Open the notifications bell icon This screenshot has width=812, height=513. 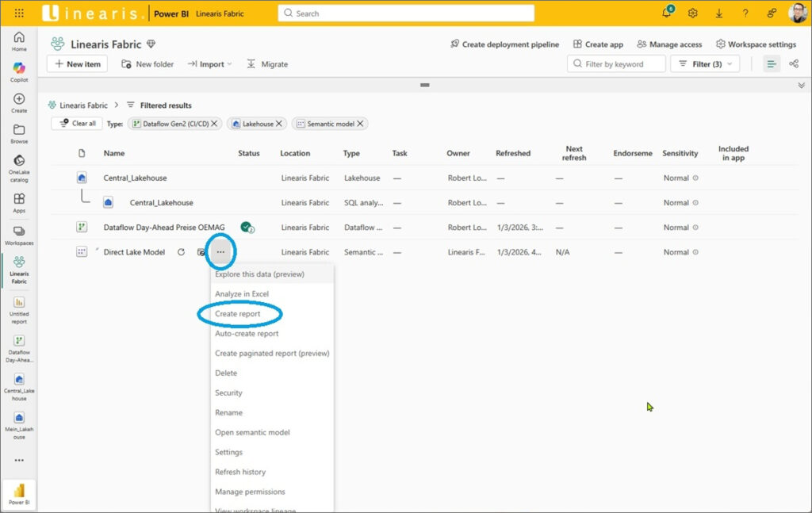point(666,13)
